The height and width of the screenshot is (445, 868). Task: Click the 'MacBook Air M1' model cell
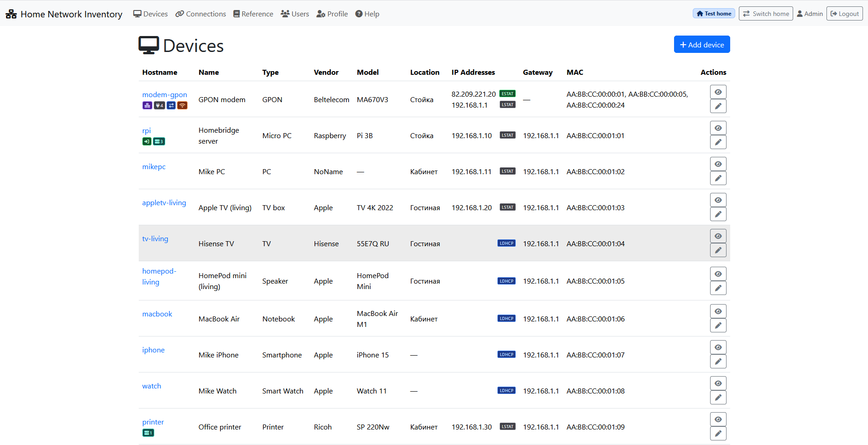click(x=377, y=319)
